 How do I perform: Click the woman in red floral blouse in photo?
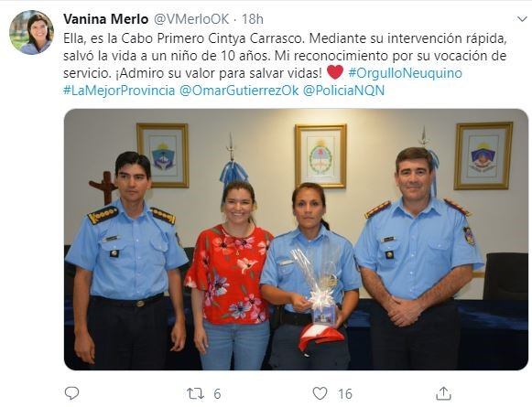(x=229, y=276)
